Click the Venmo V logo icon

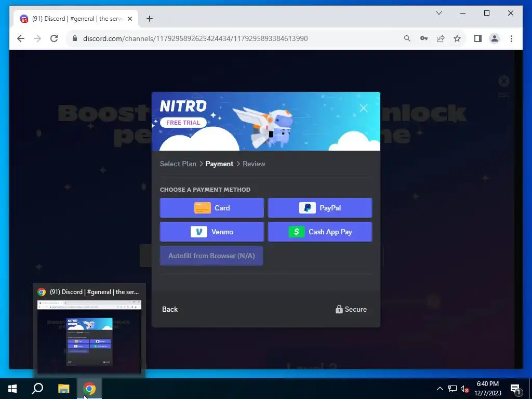coord(199,232)
